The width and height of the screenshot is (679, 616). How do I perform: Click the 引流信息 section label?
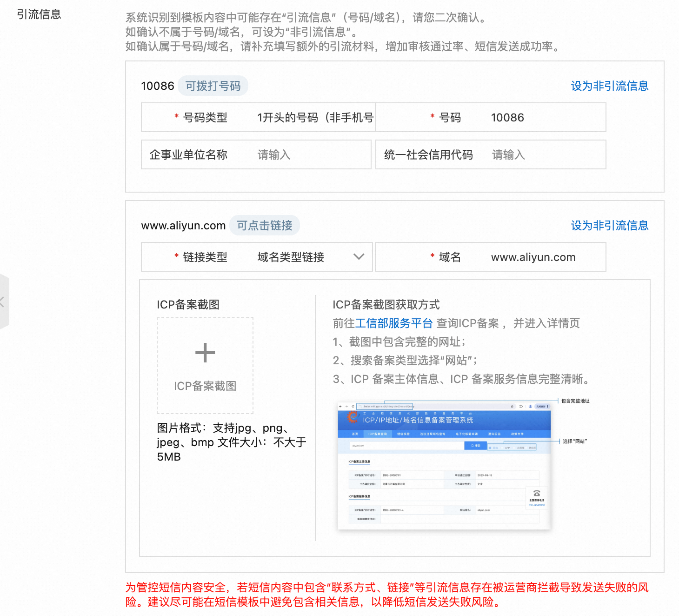(39, 14)
